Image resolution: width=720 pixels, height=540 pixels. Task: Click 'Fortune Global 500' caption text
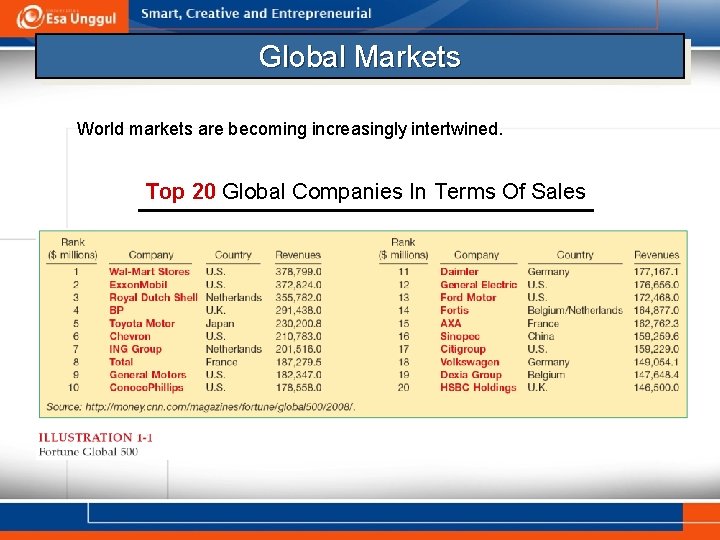[x=88, y=451]
